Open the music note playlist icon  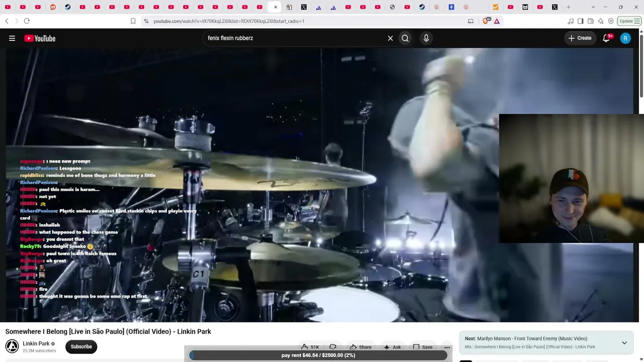[x=571, y=21]
